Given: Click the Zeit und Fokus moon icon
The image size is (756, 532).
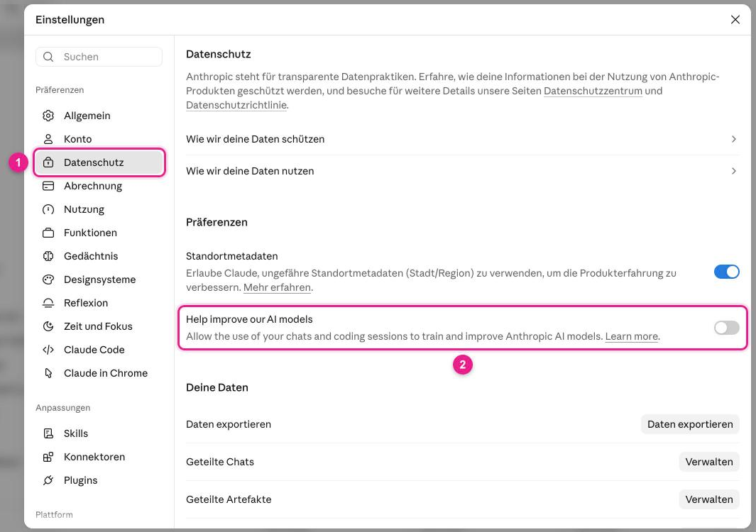Looking at the screenshot, I should pyautogui.click(x=48, y=326).
